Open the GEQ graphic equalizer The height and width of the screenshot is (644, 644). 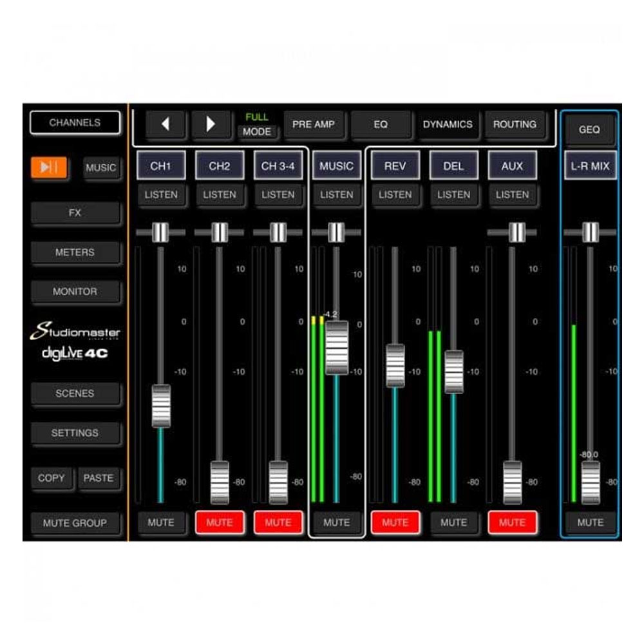pyautogui.click(x=589, y=129)
